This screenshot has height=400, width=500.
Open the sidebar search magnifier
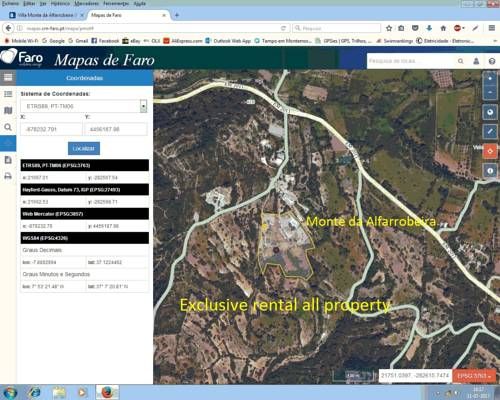8,127
